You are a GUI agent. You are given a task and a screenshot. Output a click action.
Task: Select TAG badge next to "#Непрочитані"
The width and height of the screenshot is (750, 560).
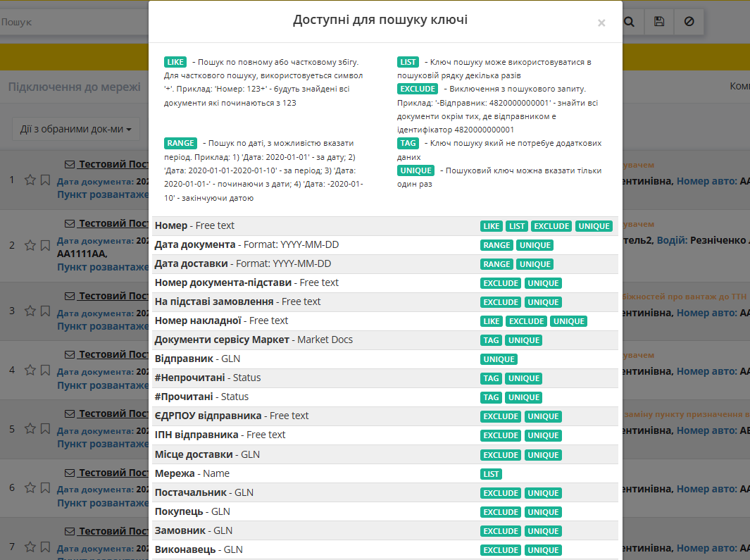tap(491, 378)
